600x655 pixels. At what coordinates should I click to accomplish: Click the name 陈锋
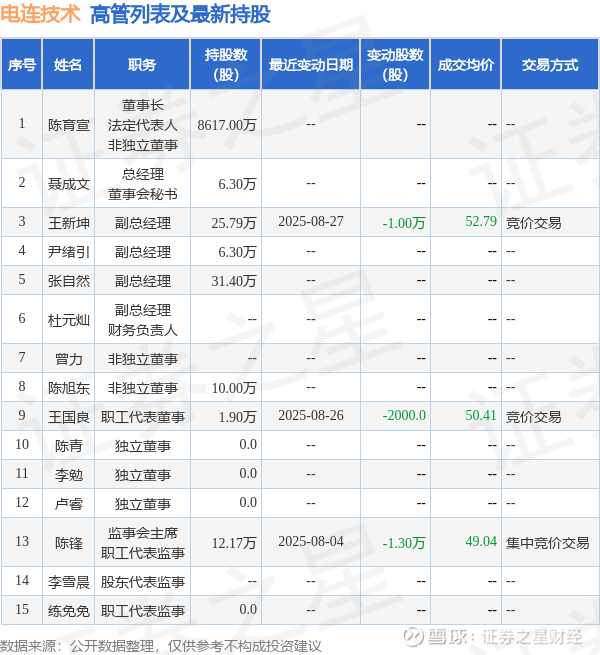69,543
